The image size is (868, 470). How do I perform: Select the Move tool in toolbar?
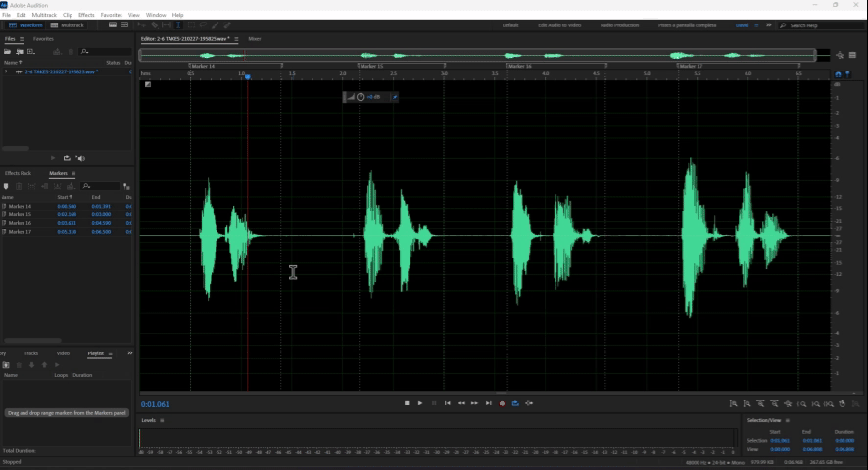pos(142,25)
